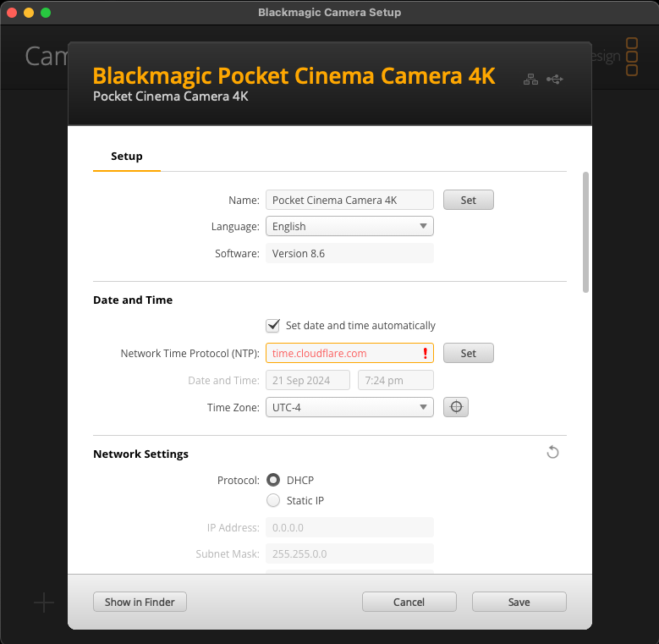The image size is (659, 644).
Task: Click the network connection icon in header
Action: tap(530, 79)
